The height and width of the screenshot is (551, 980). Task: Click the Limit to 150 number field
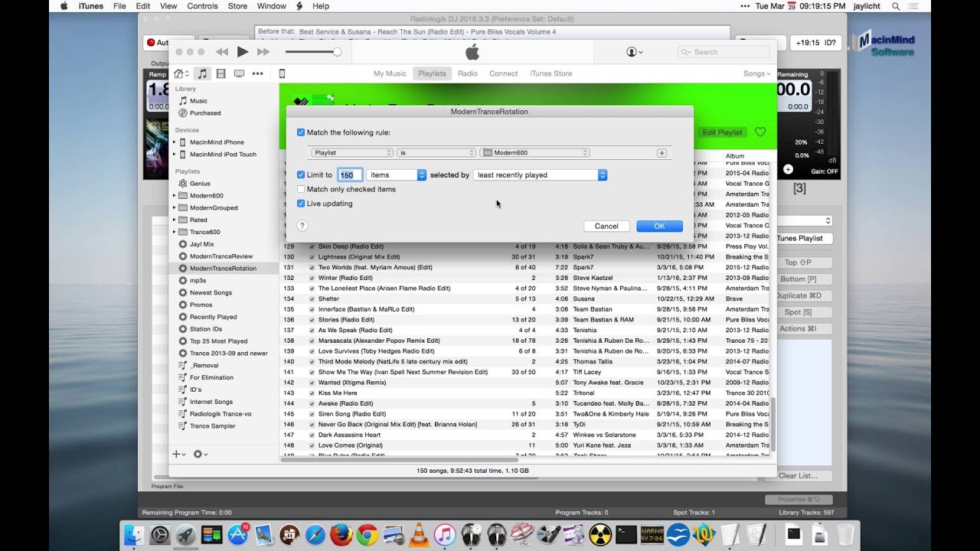pos(350,175)
